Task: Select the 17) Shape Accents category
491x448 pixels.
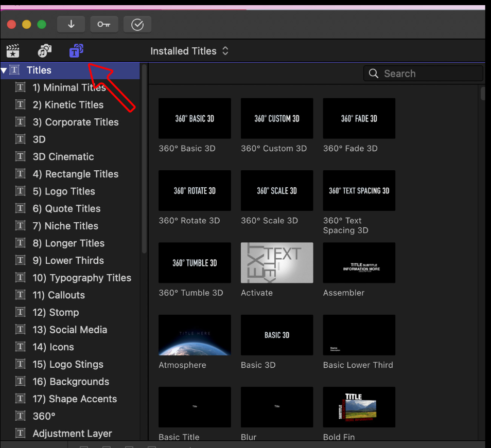Action: tap(70, 399)
